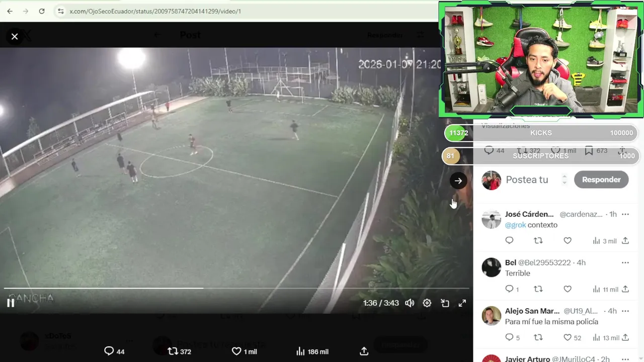Open the José Cárden... profile name link
Viewport: 644px width, 362px height.
(x=529, y=214)
